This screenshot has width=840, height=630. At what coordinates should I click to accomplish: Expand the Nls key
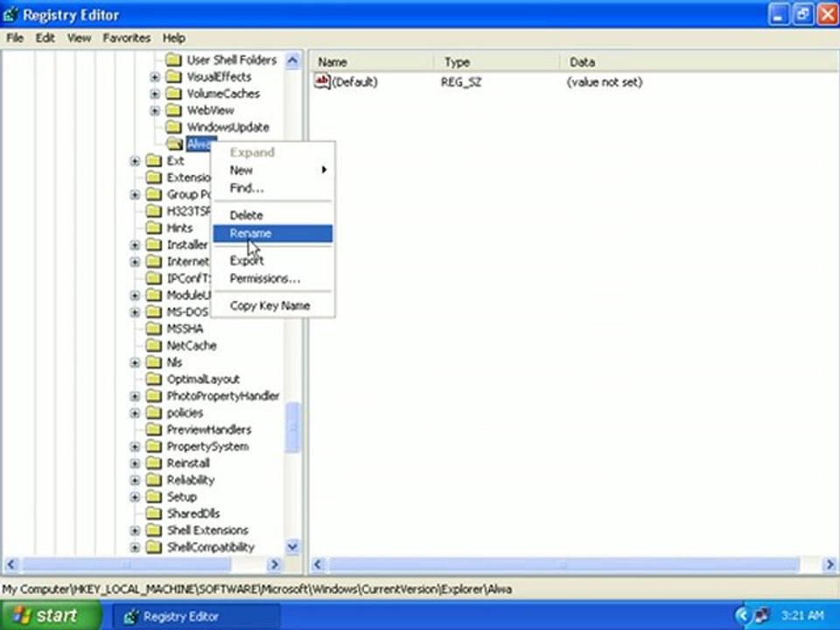135,362
